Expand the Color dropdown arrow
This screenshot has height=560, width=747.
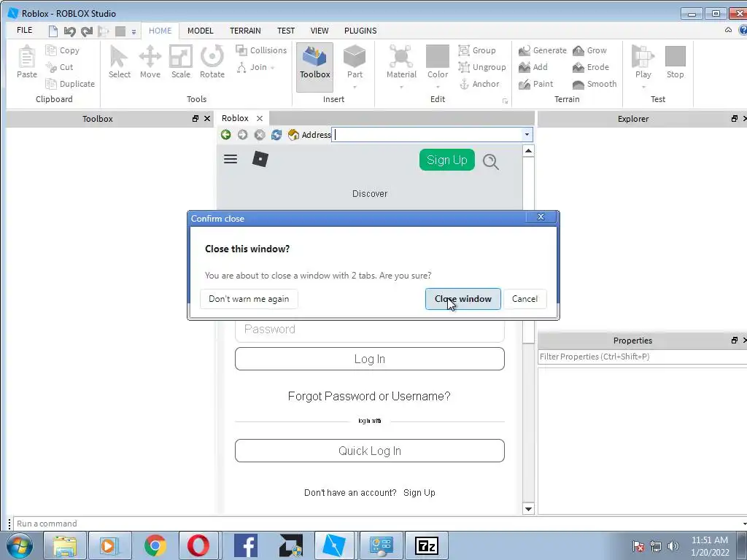(x=438, y=87)
